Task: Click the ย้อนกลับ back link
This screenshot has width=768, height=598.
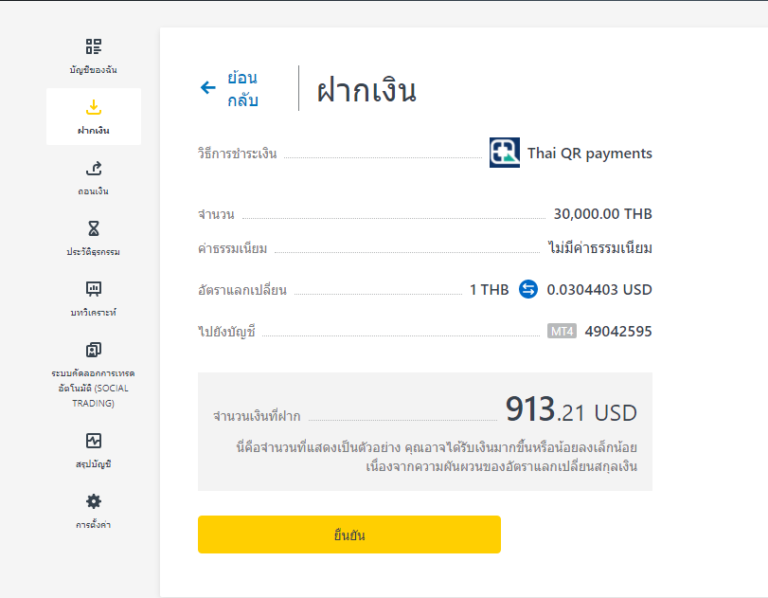Action: (242, 89)
